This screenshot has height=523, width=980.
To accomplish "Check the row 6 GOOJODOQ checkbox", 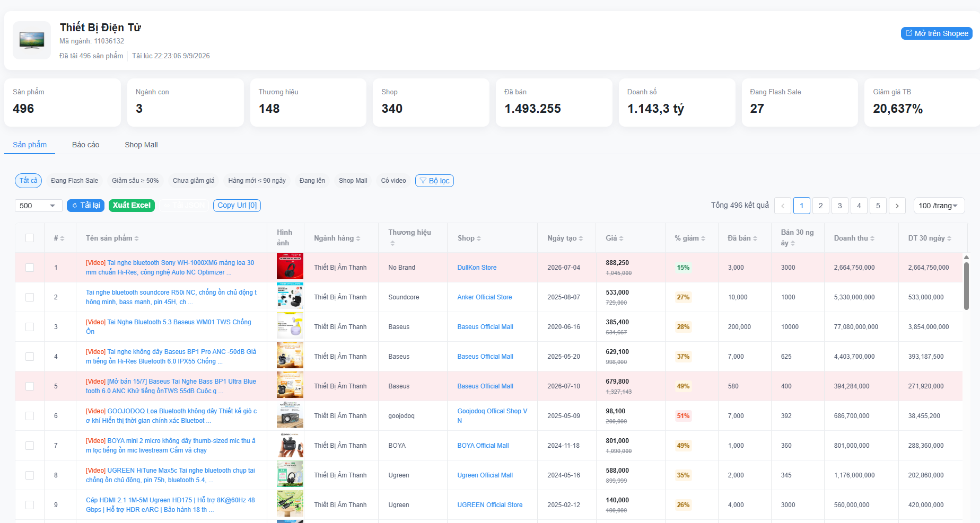I will pyautogui.click(x=30, y=416).
